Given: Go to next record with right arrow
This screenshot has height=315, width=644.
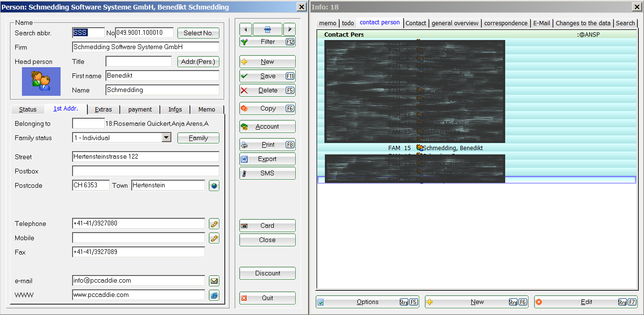Looking at the screenshot, I should (289, 30).
